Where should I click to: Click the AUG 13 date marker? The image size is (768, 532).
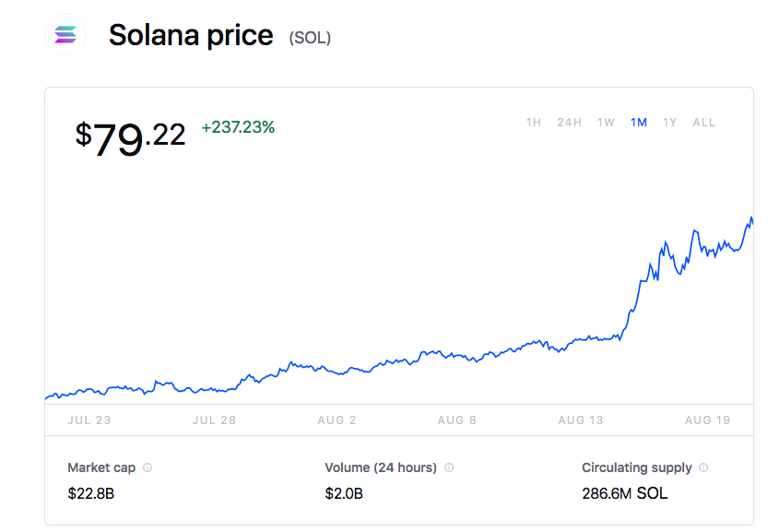[x=581, y=420]
